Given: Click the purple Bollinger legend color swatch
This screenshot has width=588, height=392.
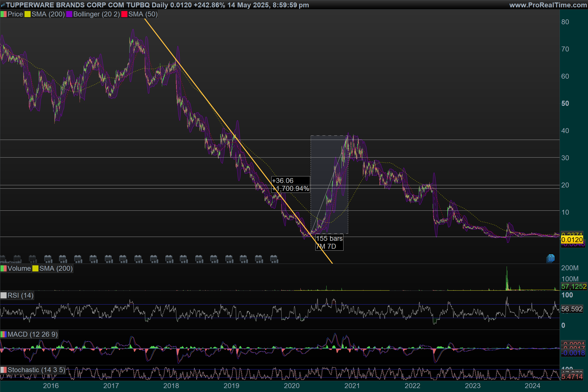Looking at the screenshot, I should click(69, 14).
